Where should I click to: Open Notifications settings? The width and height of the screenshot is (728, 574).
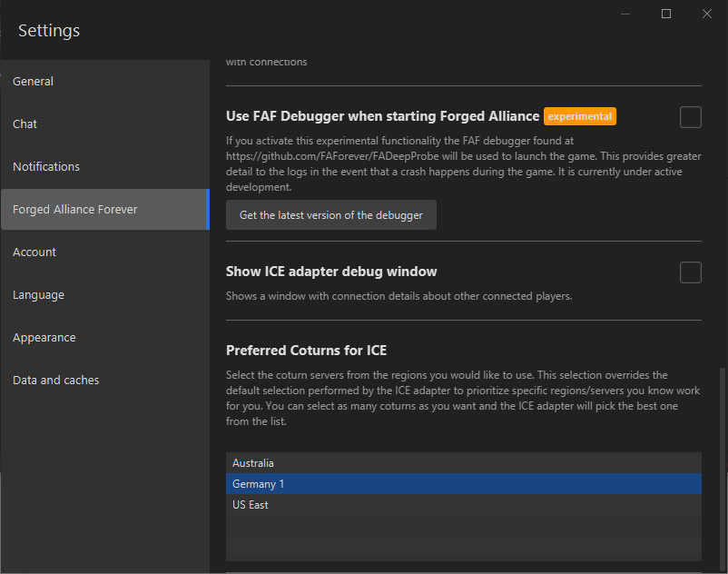[105, 167]
